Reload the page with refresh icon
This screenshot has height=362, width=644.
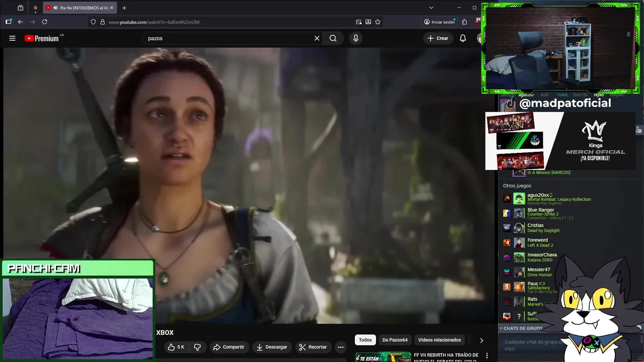tap(45, 22)
